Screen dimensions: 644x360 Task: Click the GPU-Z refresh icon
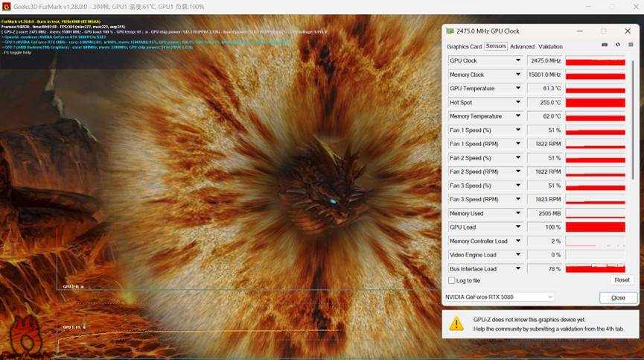pos(617,45)
